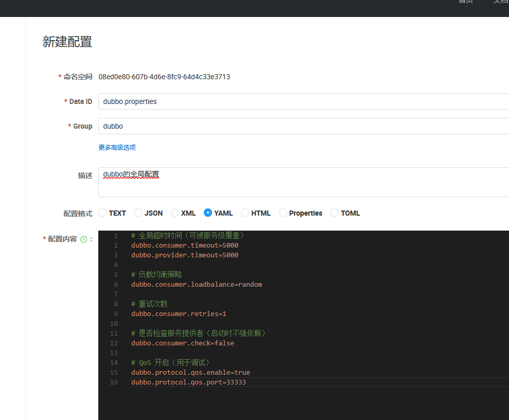Viewport: 509px width, 420px height.
Task: Open 文档 in the top navigation
Action: click(500, 2)
